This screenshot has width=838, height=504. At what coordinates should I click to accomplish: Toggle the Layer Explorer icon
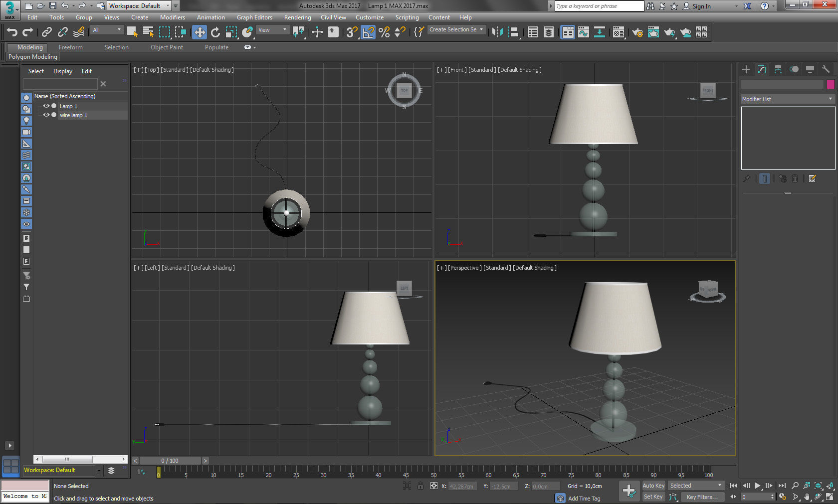coord(549,32)
